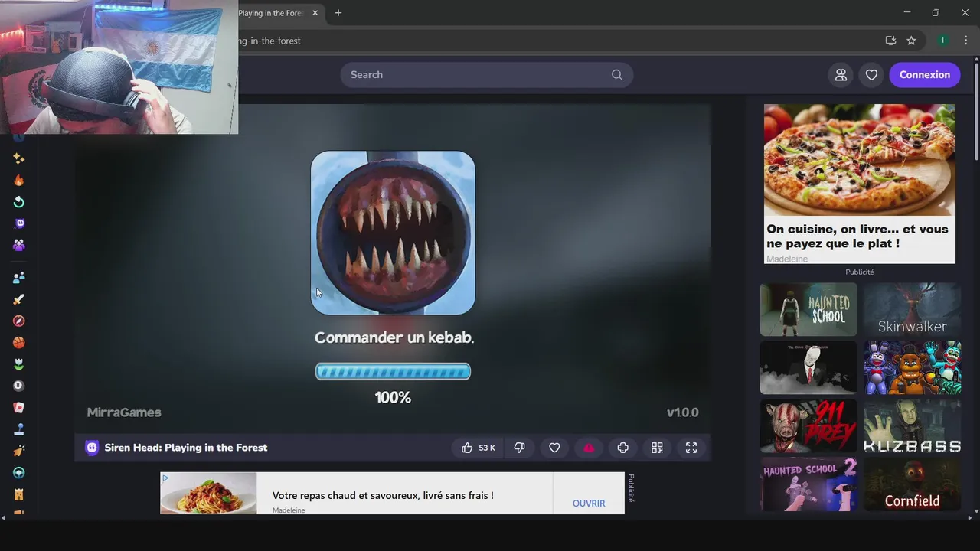Click 'On cuisine, on livre' ad headline
980x551 pixels.
tap(857, 236)
